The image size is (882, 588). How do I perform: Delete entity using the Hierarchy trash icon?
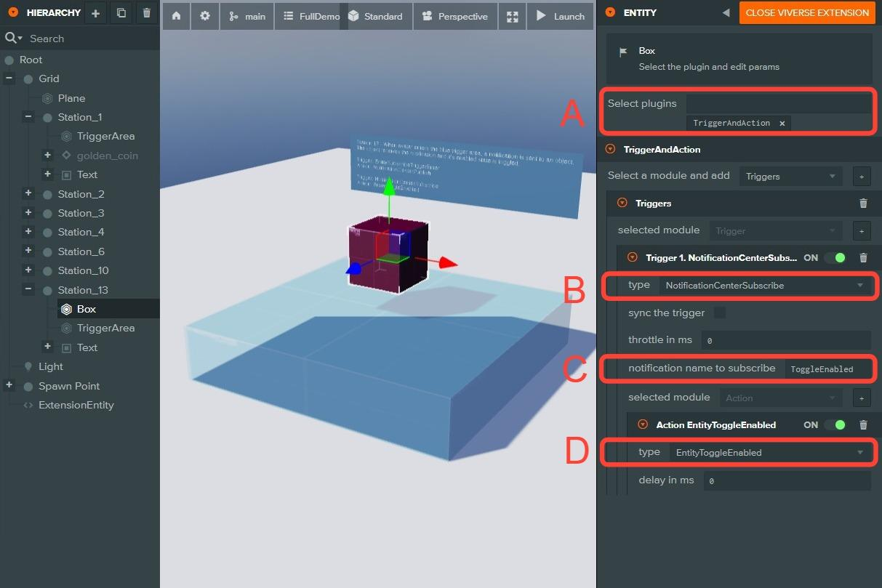(x=147, y=13)
